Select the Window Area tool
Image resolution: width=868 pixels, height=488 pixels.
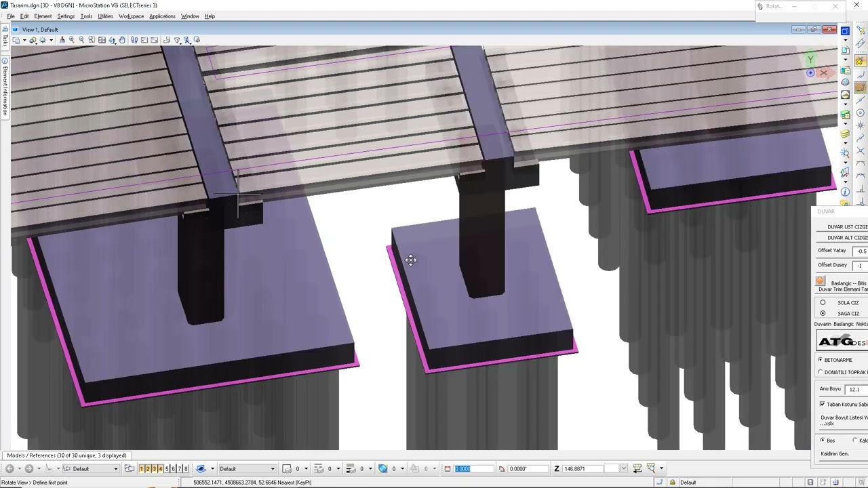click(92, 40)
